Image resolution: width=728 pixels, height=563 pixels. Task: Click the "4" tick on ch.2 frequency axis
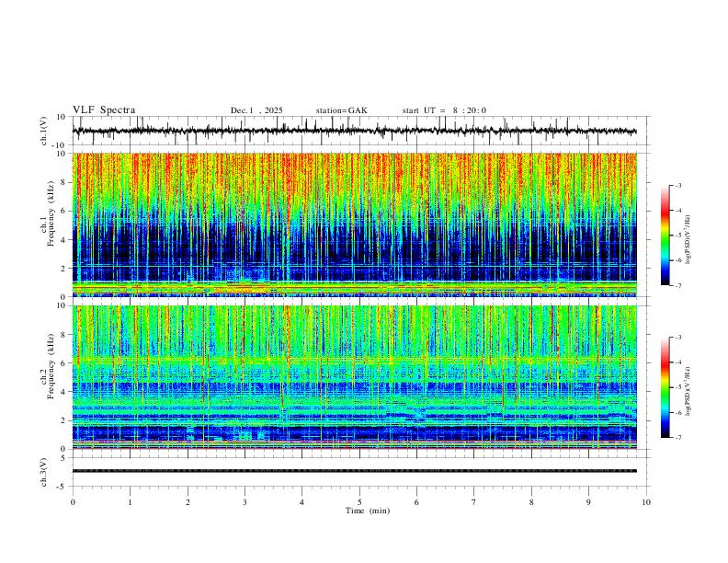(x=64, y=392)
